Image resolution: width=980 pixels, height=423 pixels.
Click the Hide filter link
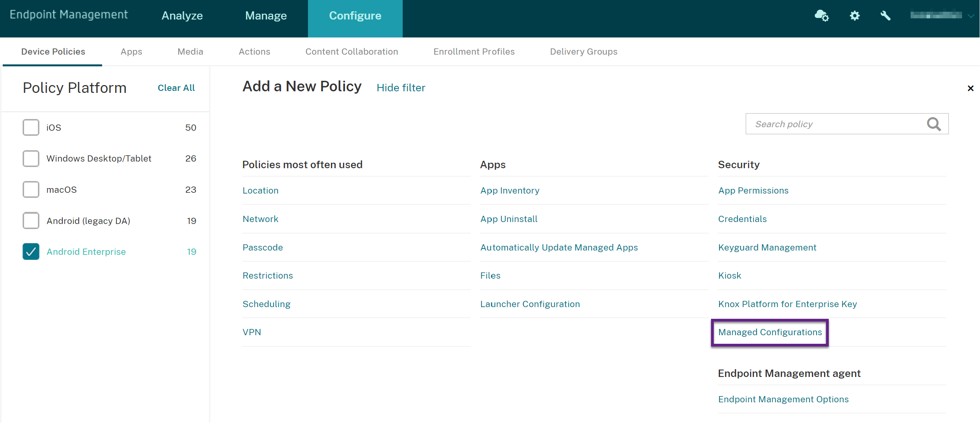(x=401, y=88)
